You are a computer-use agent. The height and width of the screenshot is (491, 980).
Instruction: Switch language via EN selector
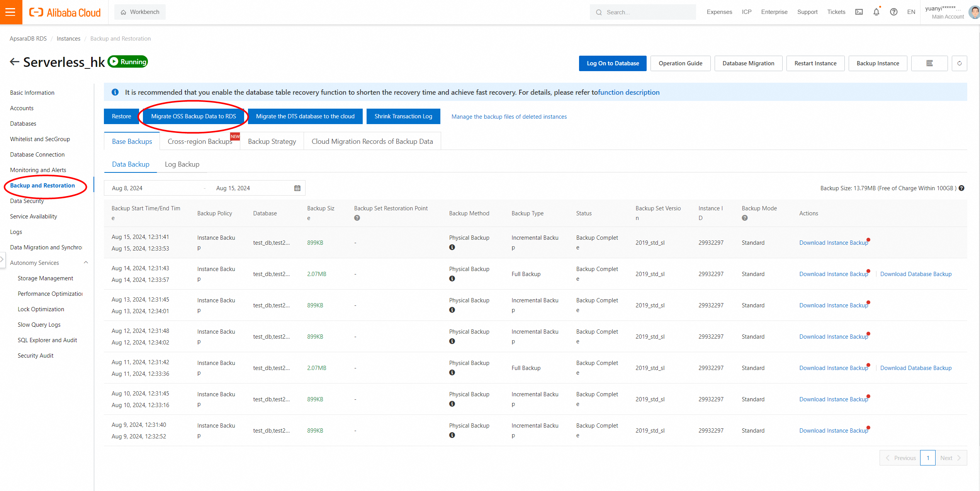point(911,12)
